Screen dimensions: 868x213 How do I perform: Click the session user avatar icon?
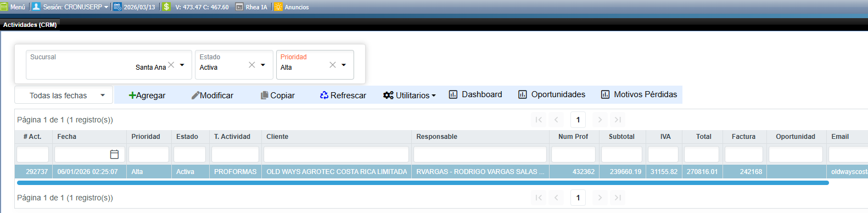coord(36,7)
